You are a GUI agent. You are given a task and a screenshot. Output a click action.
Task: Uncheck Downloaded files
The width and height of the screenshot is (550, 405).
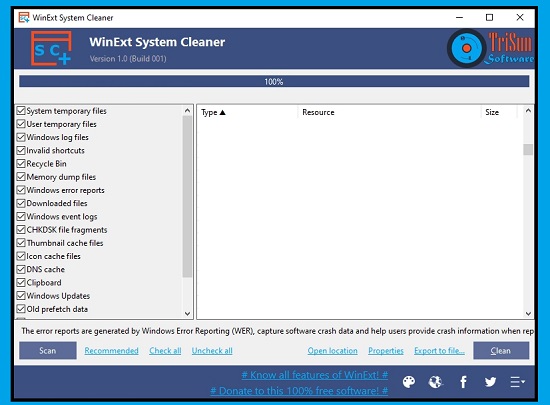(21, 203)
